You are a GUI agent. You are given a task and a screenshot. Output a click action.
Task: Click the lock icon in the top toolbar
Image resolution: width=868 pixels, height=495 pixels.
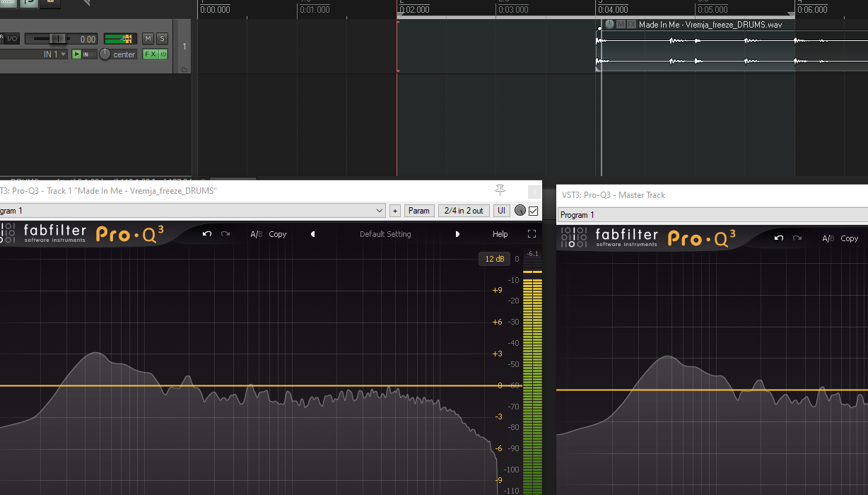(x=50, y=3)
